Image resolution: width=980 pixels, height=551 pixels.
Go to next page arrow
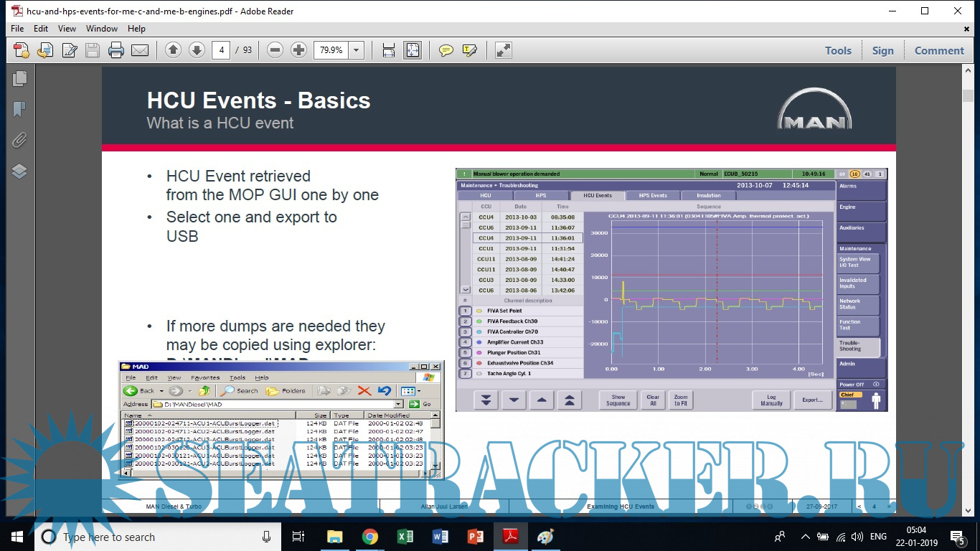click(x=197, y=50)
